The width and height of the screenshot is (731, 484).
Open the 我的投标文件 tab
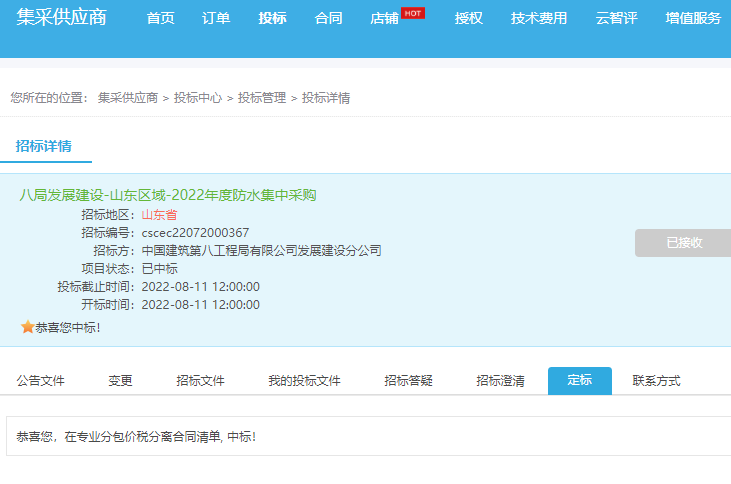[x=304, y=381]
